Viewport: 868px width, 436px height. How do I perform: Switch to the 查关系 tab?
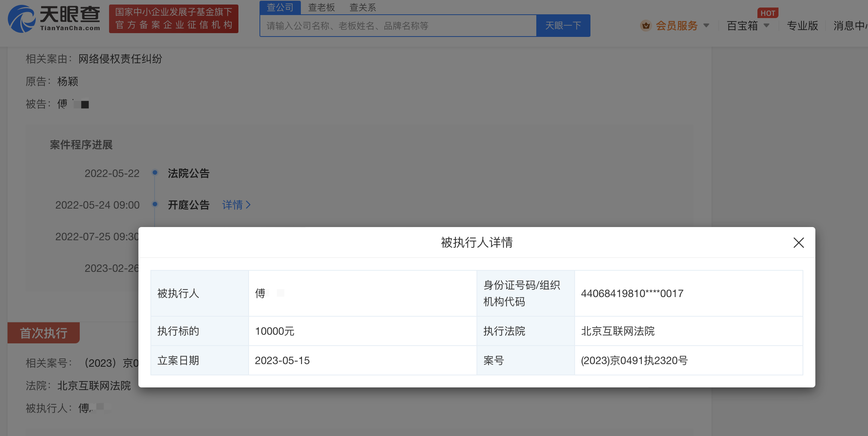click(363, 7)
